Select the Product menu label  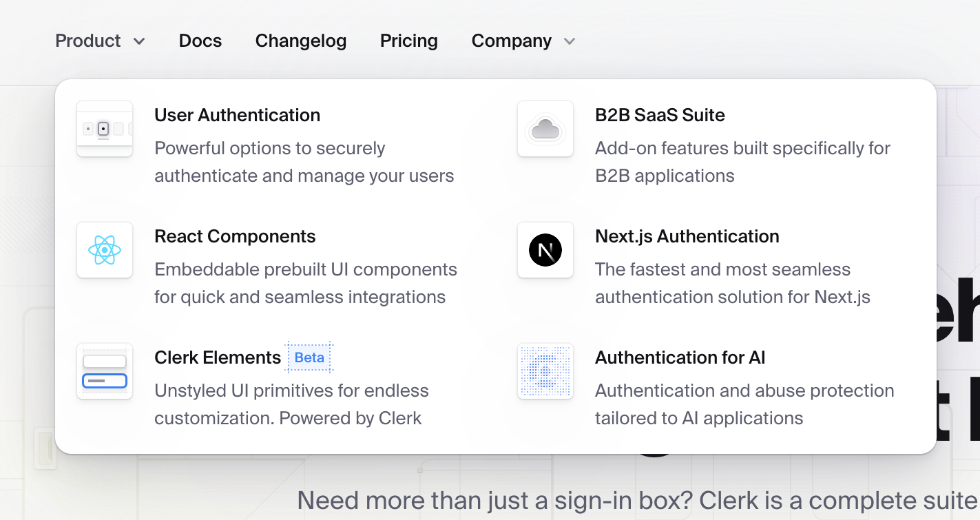(88, 41)
